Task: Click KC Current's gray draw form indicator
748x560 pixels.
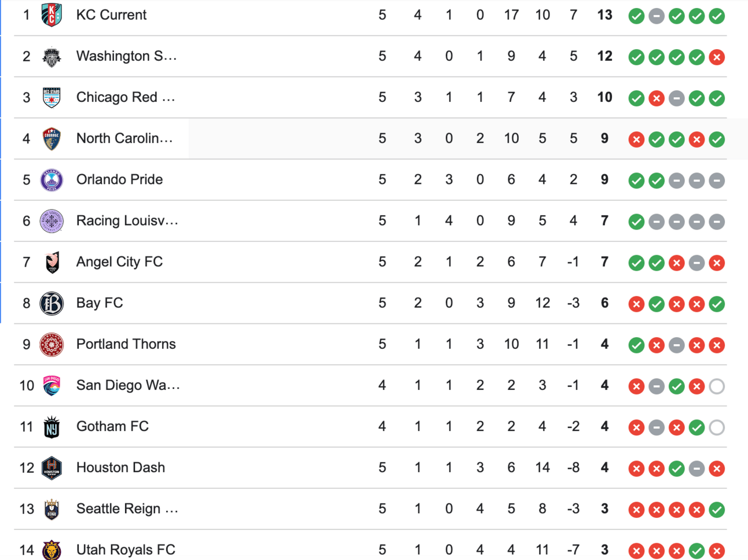Action: click(x=657, y=16)
